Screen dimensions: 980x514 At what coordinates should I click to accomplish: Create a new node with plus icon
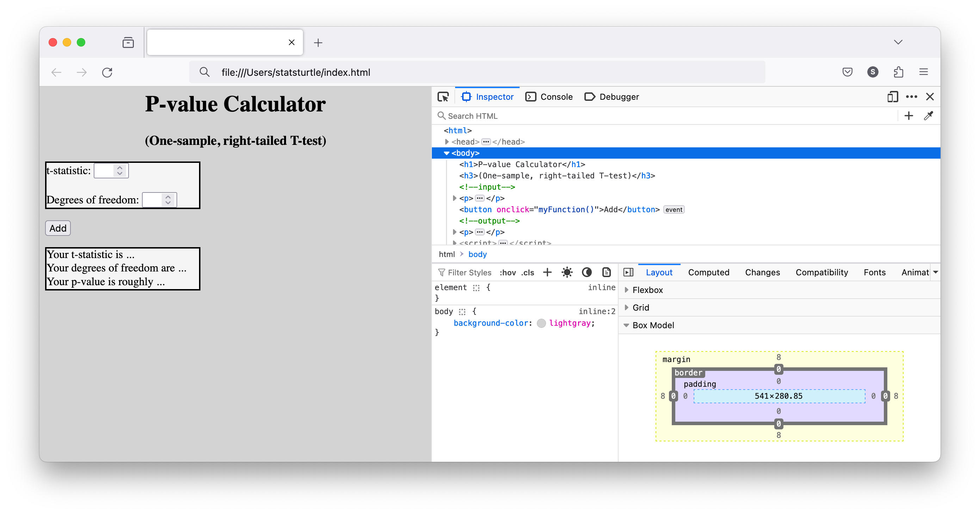908,116
